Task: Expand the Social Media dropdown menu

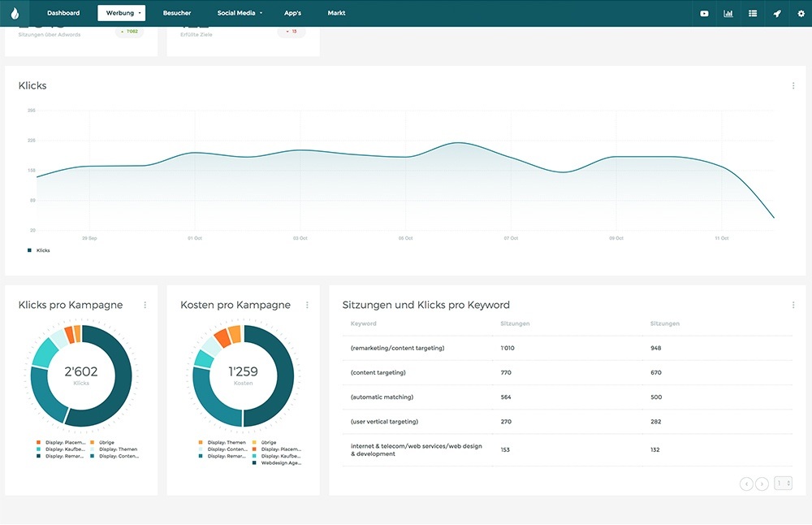Action: pyautogui.click(x=240, y=13)
